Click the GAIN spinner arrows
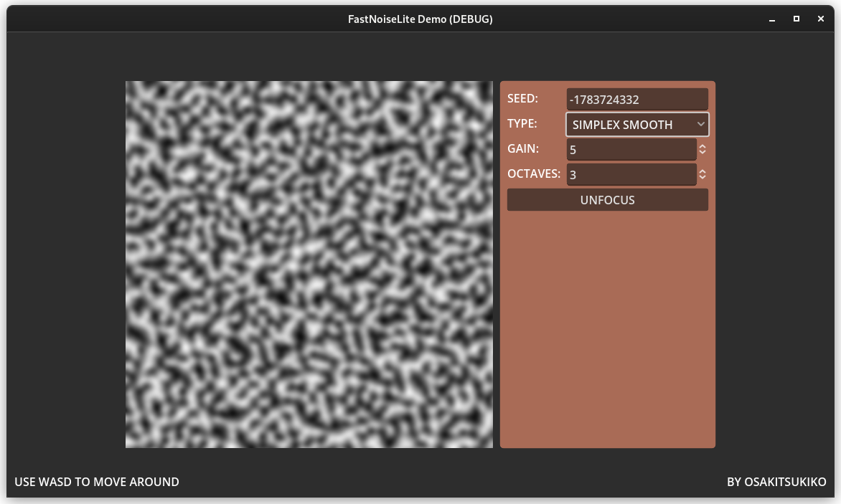The width and height of the screenshot is (841, 504). click(x=703, y=149)
